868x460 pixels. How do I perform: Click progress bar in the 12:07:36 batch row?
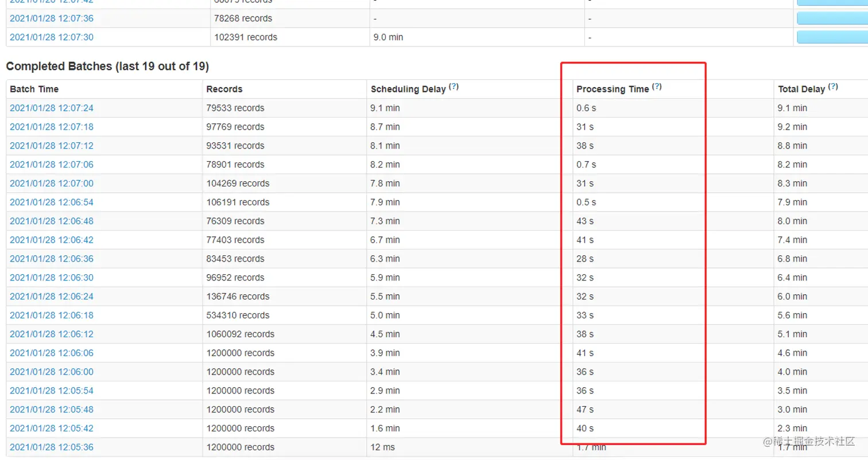(x=832, y=18)
